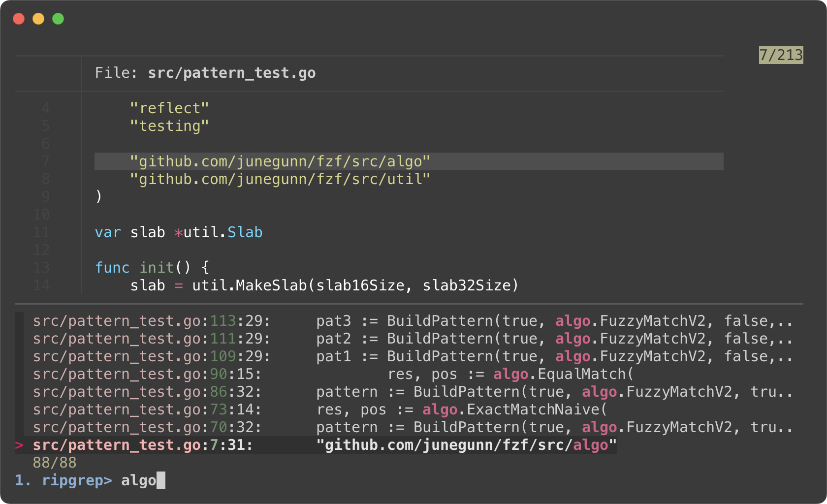
Task: Click the 7/213 preview line indicator
Action: pyautogui.click(x=781, y=55)
